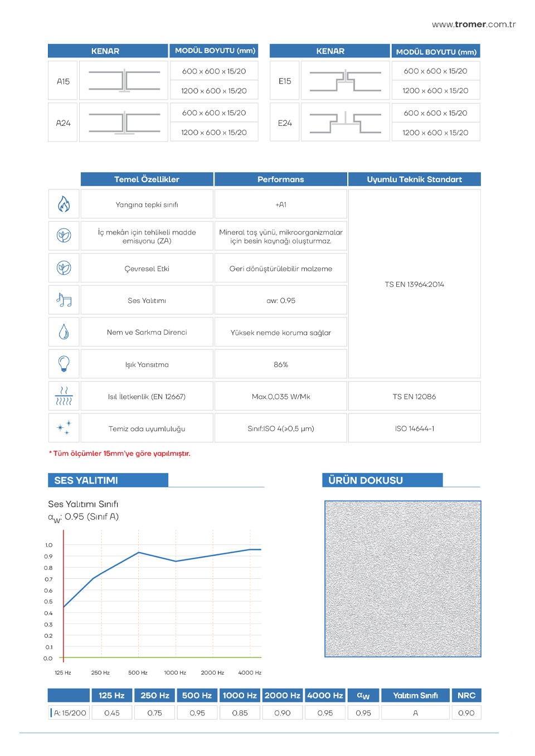This screenshot has height=756, width=535.
Task: Select the water drop icon for Nem direnci
Action: point(64,332)
